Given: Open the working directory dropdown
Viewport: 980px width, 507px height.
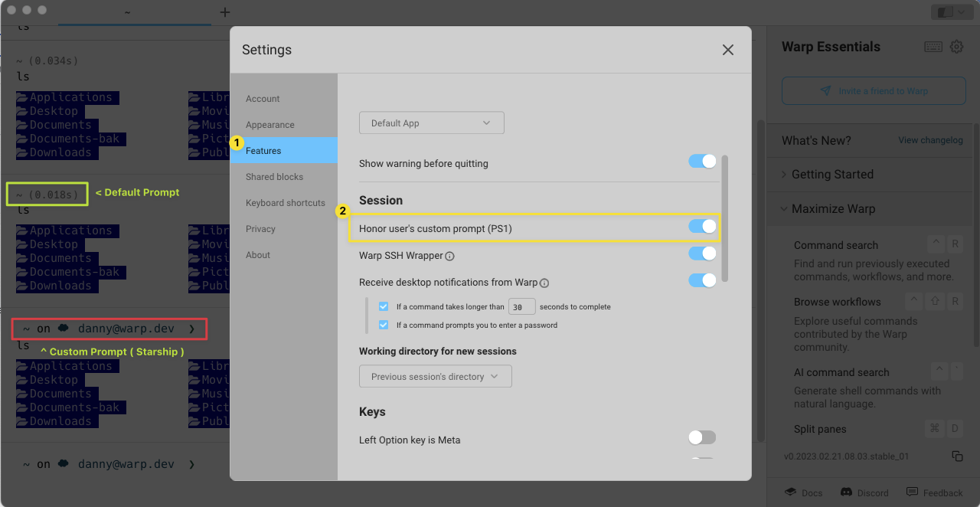Looking at the screenshot, I should tap(435, 376).
